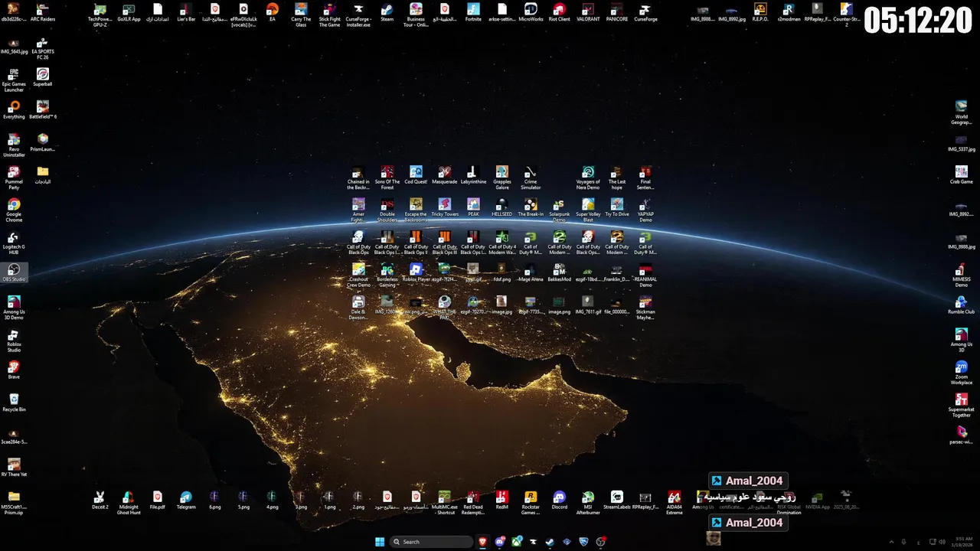Launch MSI Afterburner from the desktop

588,503
